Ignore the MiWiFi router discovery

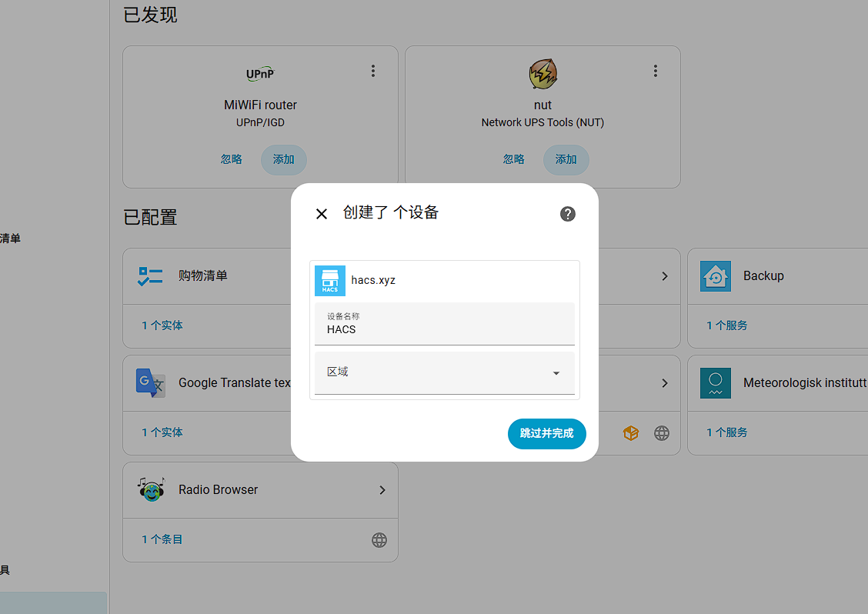(x=232, y=159)
